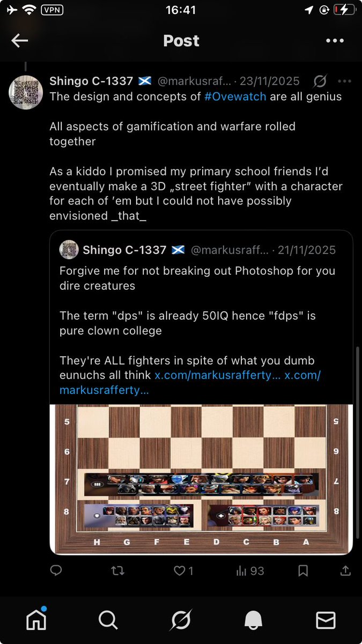Tap the back arrow icon
This screenshot has width=362, height=644.
(x=20, y=41)
